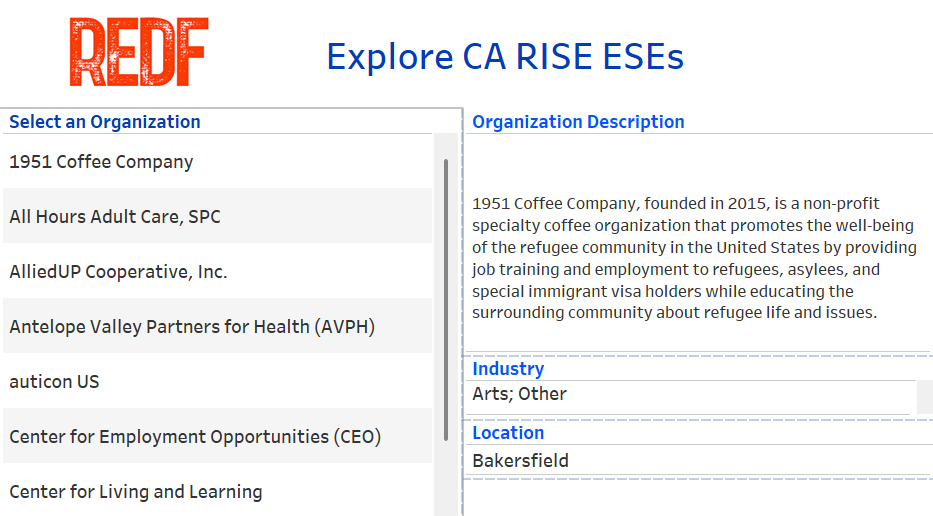Screen dimensions: 933x516
Task: Choose Center for Employment Opportunities (CEO)
Action: click(195, 436)
